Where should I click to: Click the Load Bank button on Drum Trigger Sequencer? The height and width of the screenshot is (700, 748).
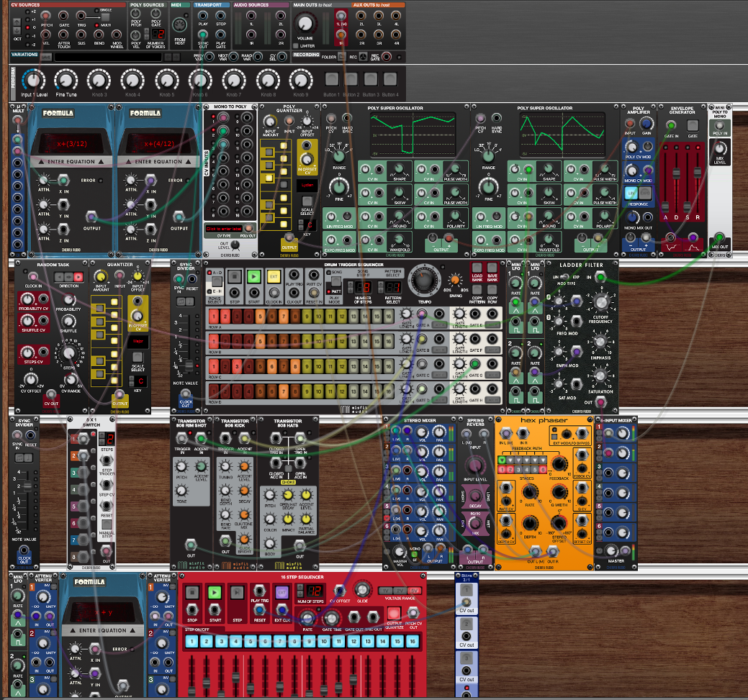[x=477, y=268]
